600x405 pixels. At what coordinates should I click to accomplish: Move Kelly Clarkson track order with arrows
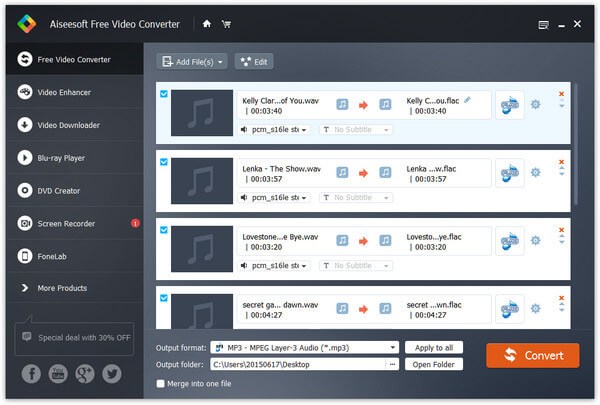tap(561, 103)
